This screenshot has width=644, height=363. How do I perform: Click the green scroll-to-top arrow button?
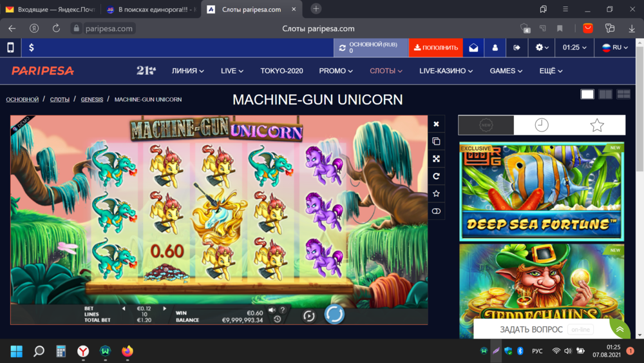click(x=620, y=329)
